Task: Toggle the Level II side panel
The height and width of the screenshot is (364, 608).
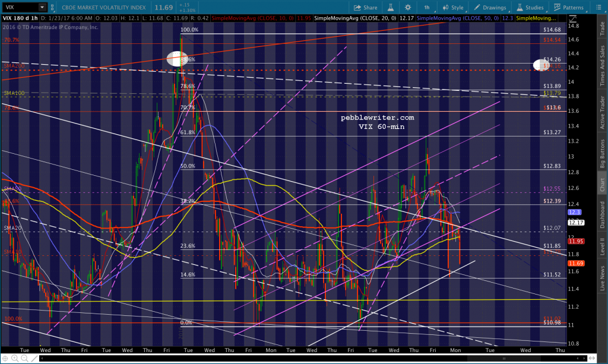Action: click(x=602, y=246)
